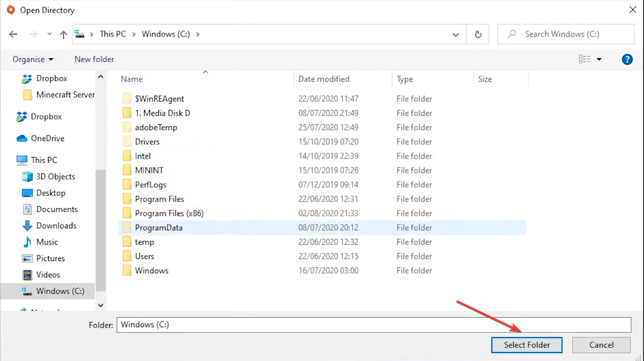The height and width of the screenshot is (361, 644).
Task: Navigate up one level with Up arrow
Action: pyautogui.click(x=63, y=34)
